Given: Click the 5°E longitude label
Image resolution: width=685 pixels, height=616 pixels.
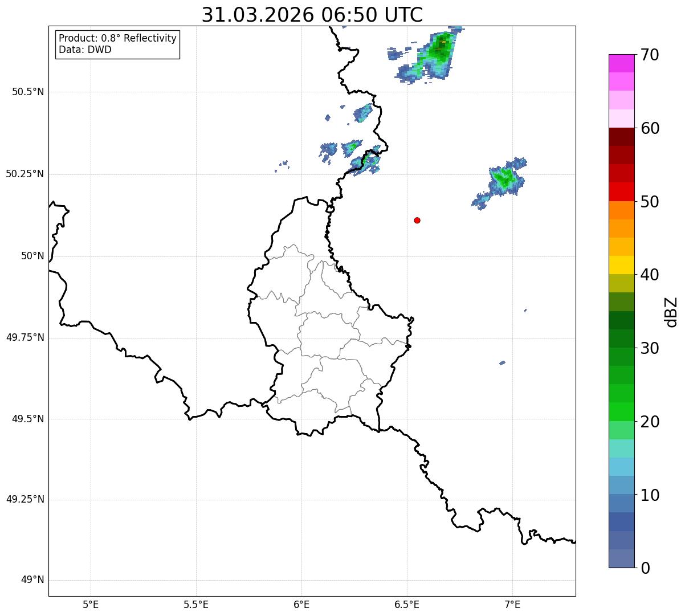Looking at the screenshot, I should 91,603.
